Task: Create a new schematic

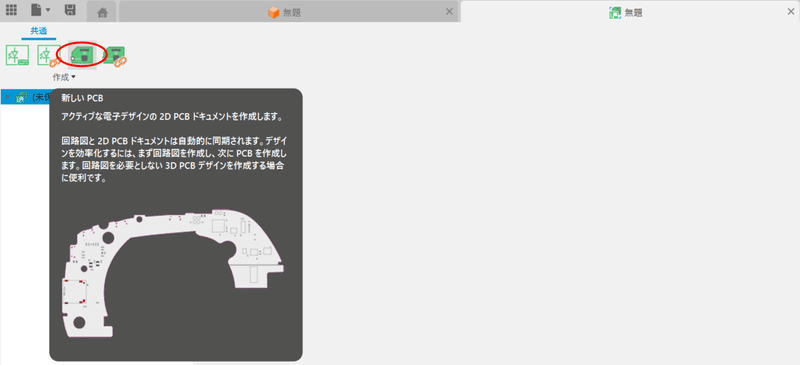Action: tap(17, 56)
